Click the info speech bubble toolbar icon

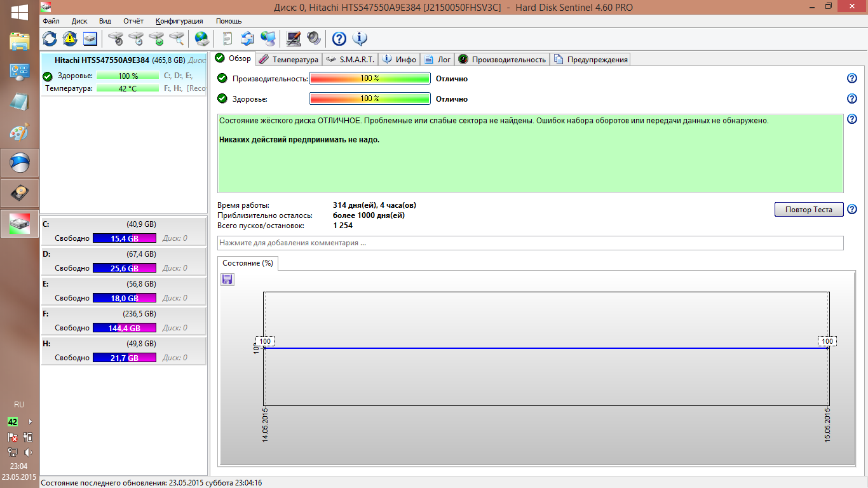click(360, 39)
